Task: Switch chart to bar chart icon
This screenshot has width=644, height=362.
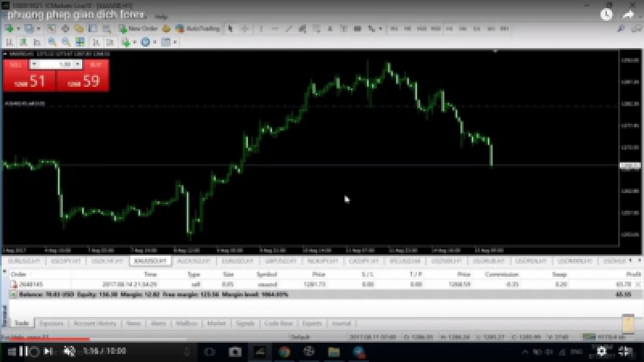Action: pos(10,42)
